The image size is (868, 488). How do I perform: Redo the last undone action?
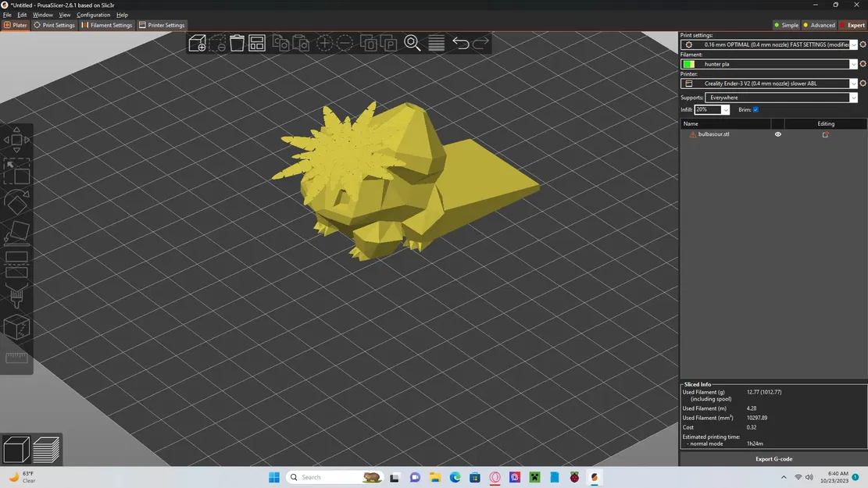[x=480, y=43]
